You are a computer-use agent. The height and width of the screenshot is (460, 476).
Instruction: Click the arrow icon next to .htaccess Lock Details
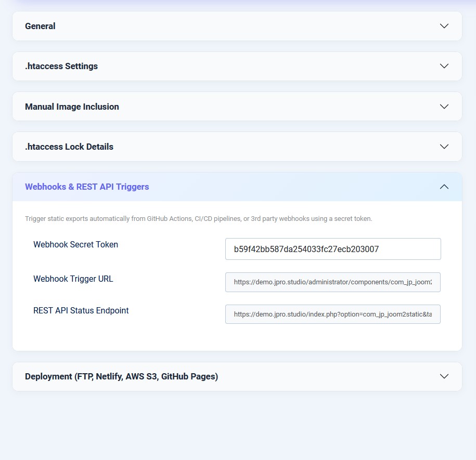coord(444,147)
